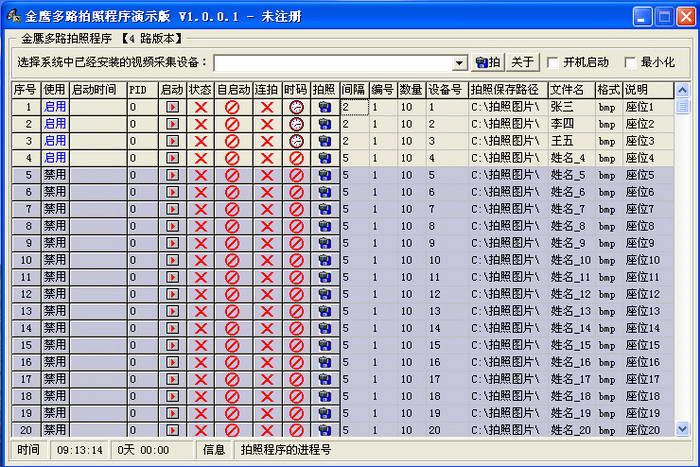Click the start play icon in row 12
The width and height of the screenshot is (700, 467).
172,294
